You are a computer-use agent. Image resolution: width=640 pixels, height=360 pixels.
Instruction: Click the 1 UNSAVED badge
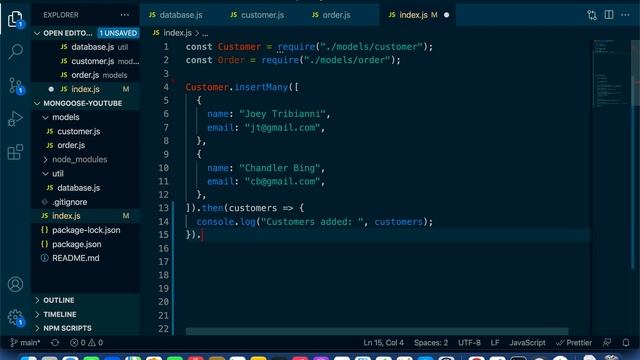point(118,33)
